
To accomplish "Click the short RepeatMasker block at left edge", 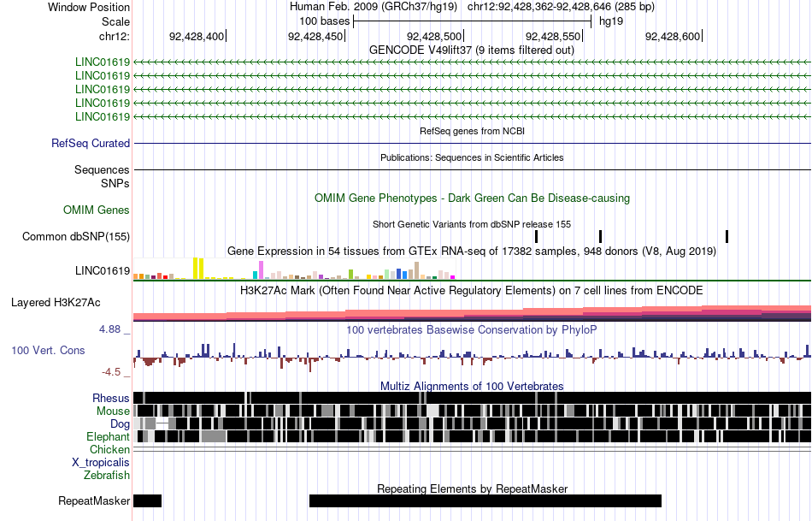I will point(148,500).
